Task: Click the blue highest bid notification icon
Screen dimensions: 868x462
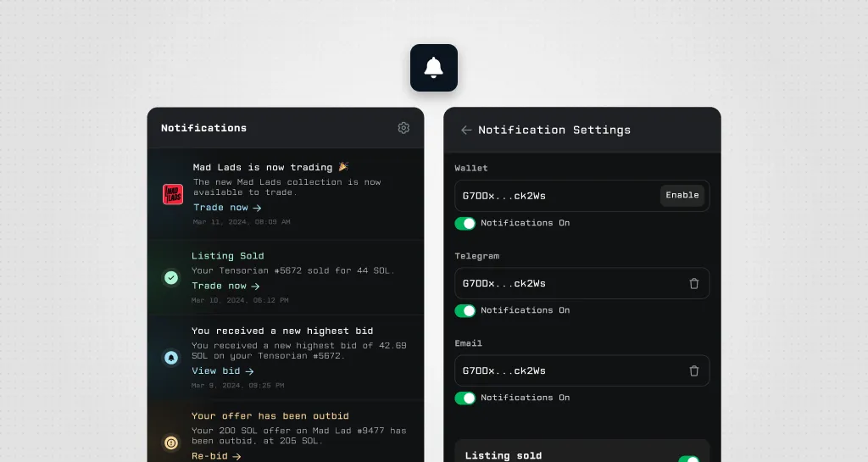Action: click(x=171, y=358)
